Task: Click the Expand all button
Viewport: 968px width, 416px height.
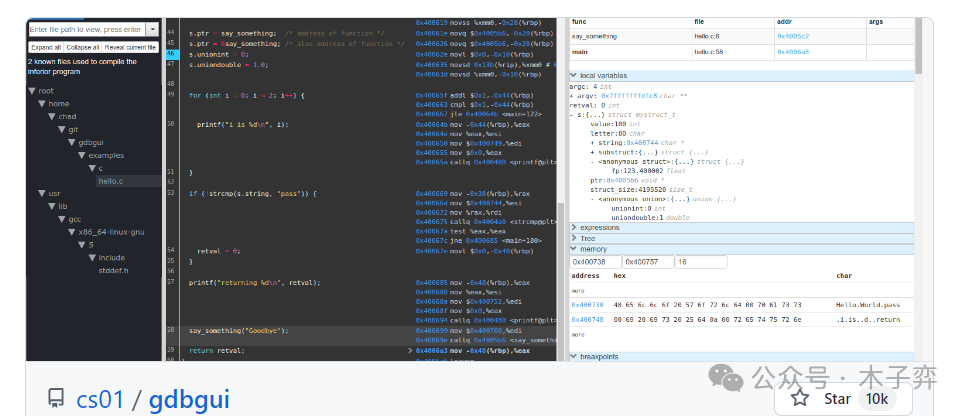Action: (46, 47)
